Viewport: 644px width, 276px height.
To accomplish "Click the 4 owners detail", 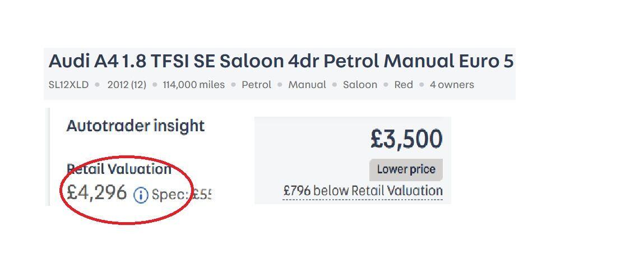I will tap(452, 85).
